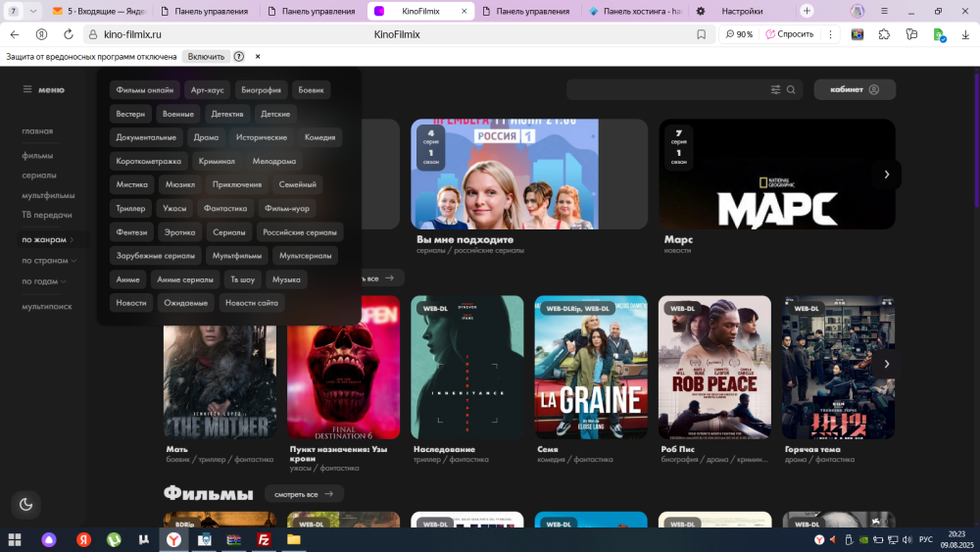This screenshot has width=980, height=552.
Task: Collapse the "по жанрам" genre menu
Action: [47, 240]
